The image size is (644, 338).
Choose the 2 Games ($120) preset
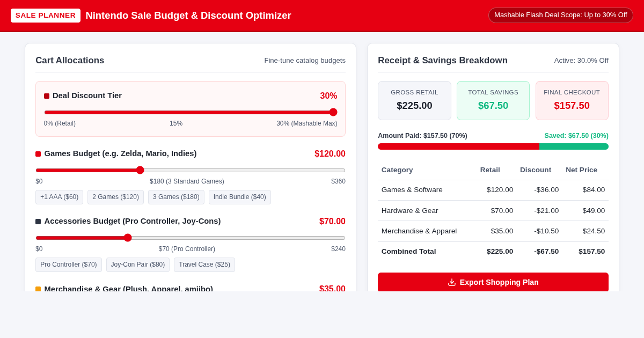(x=115, y=197)
